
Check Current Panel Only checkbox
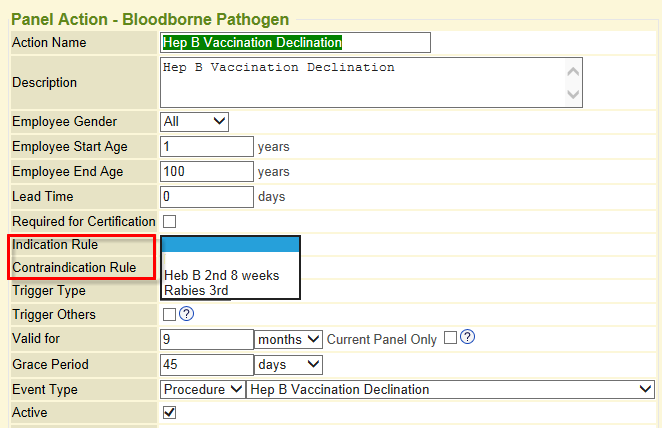(450, 338)
